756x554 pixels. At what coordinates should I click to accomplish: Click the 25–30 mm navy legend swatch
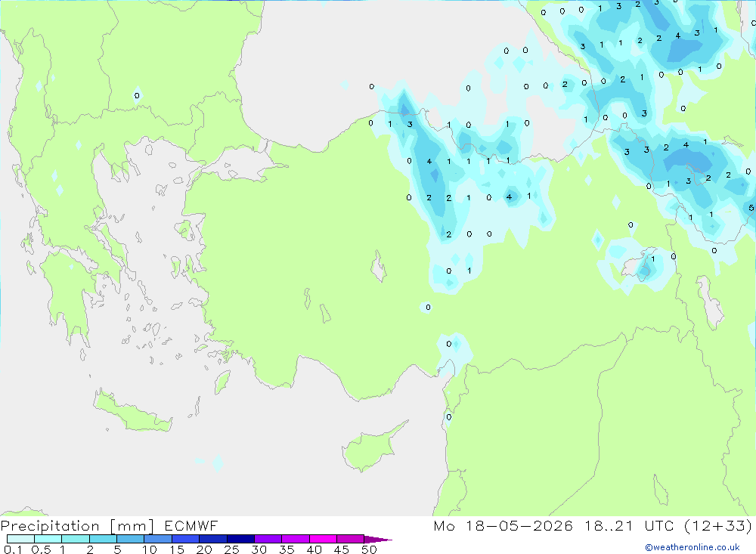(x=240, y=539)
